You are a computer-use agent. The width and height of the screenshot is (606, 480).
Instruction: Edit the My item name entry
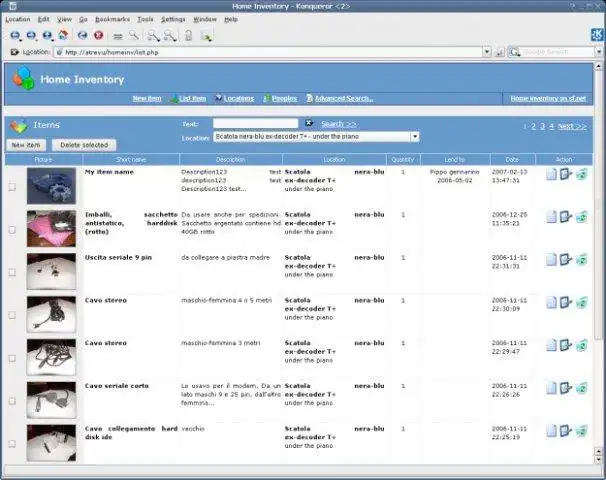pos(566,174)
